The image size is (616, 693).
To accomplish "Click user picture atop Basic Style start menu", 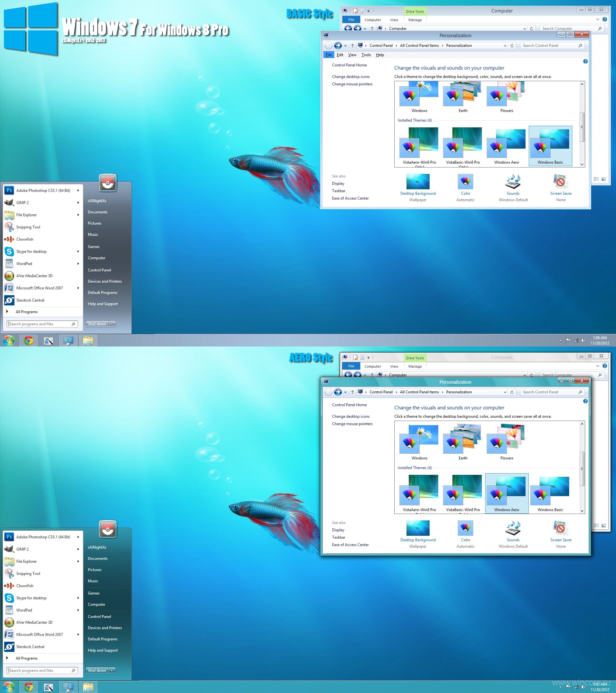I will 108,183.
